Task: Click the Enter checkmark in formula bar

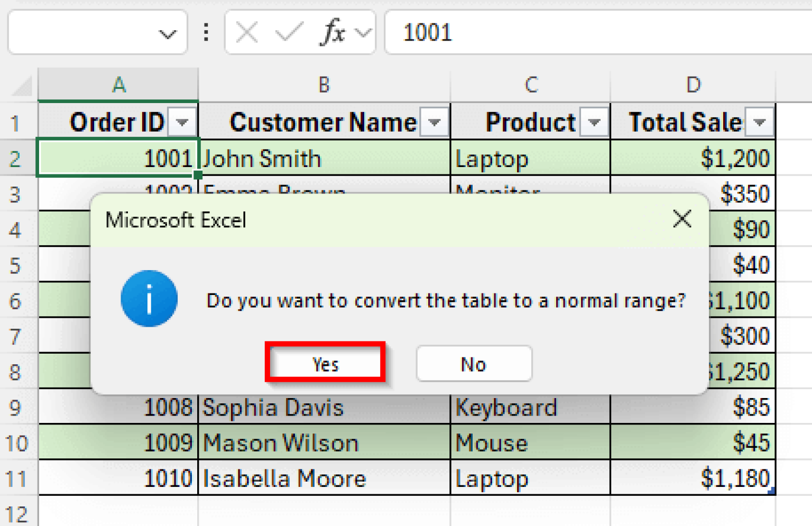Action: [288, 33]
